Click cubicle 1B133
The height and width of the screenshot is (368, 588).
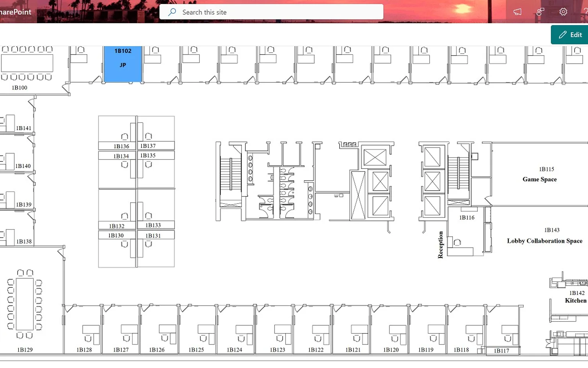[153, 225]
